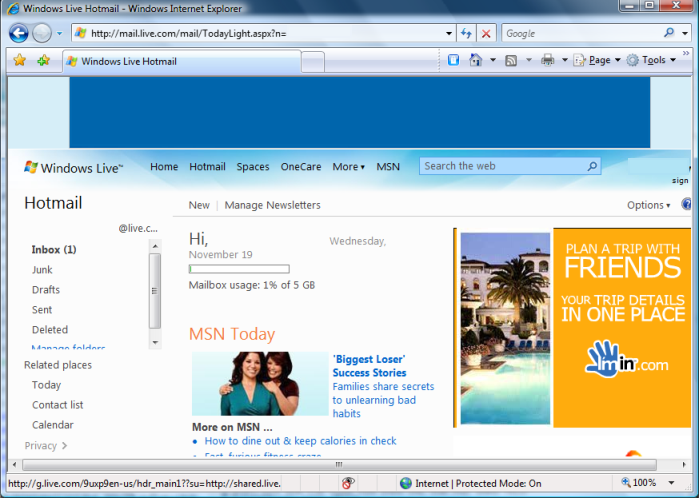Open the search provider options dropdown
Viewport: 699px width, 498px height.
pos(685,33)
